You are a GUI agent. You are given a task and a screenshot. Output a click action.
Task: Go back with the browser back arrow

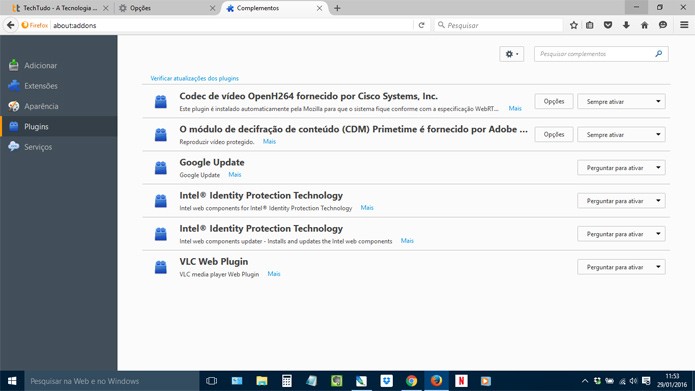[x=11, y=25]
